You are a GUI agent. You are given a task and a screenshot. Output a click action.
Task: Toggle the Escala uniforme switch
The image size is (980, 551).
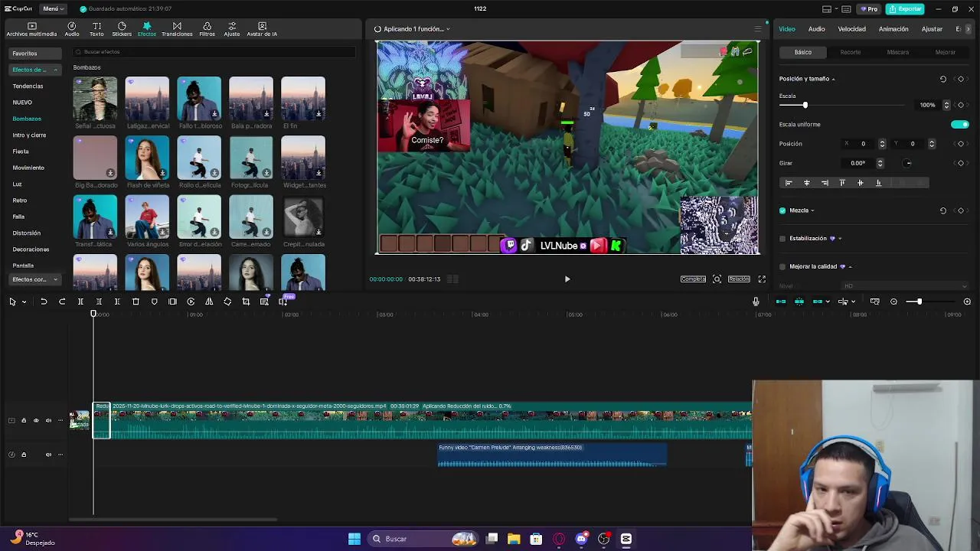(959, 124)
